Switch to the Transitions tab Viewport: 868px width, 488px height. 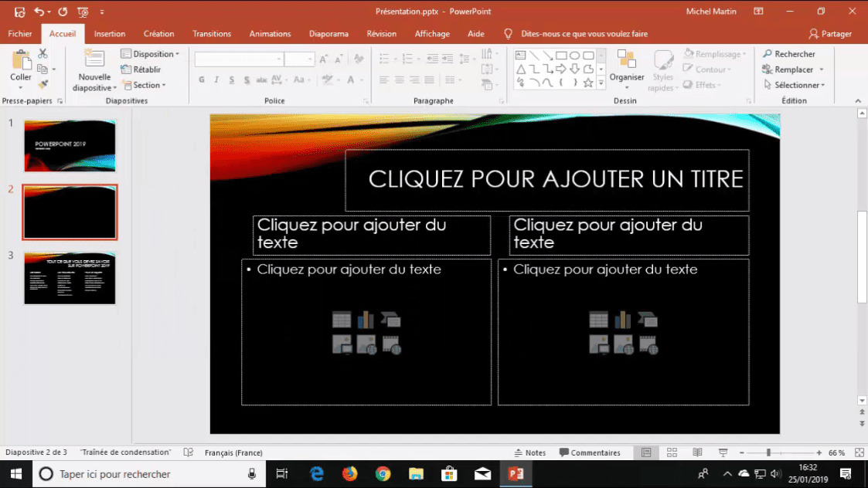coord(212,34)
